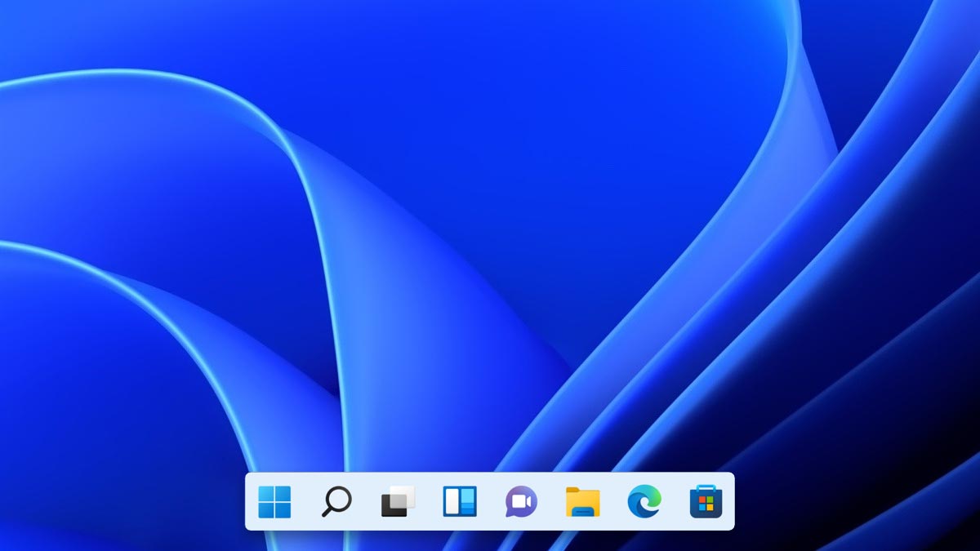The width and height of the screenshot is (980, 551).
Task: Open Task View on the taskbar
Action: (398, 501)
